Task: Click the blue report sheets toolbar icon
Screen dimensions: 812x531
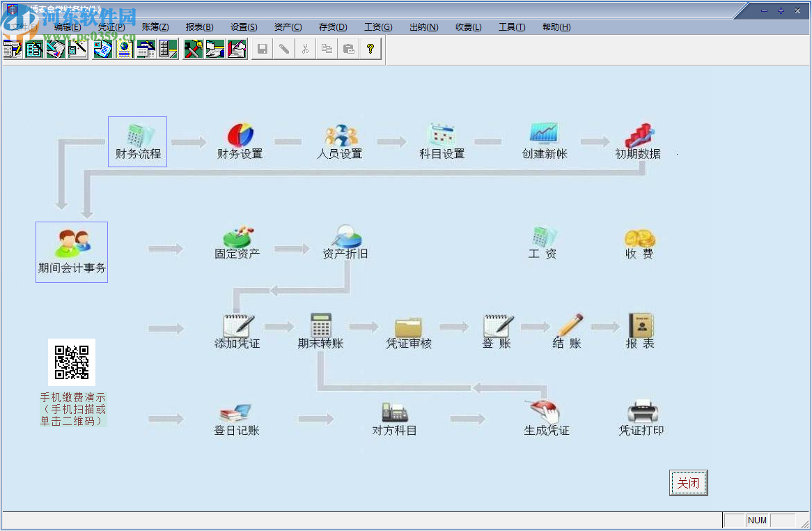Action: (102, 49)
